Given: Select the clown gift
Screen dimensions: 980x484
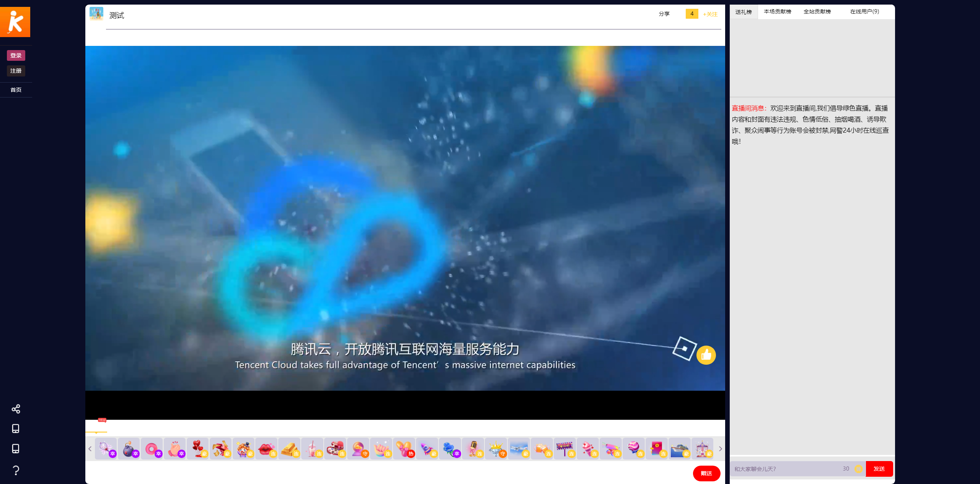Looking at the screenshot, I should coord(243,448).
